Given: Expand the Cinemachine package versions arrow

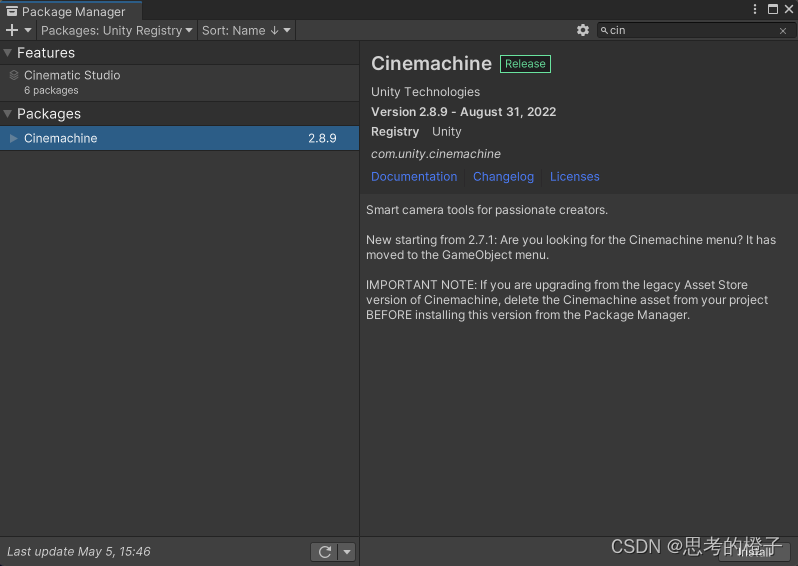Looking at the screenshot, I should tap(14, 138).
